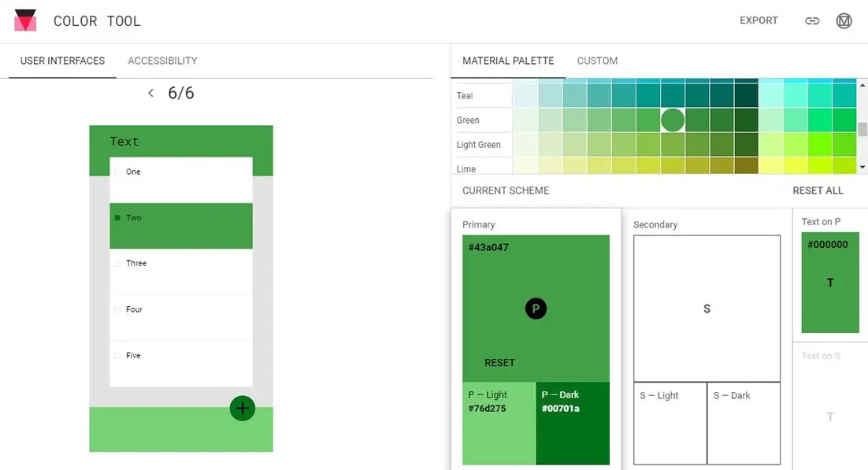
Task: Open the Material Design logo icon
Action: coord(844,21)
